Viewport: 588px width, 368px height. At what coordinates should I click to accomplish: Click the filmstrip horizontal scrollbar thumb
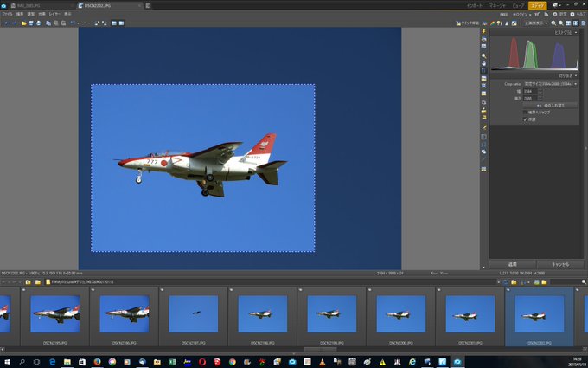tap(320, 349)
